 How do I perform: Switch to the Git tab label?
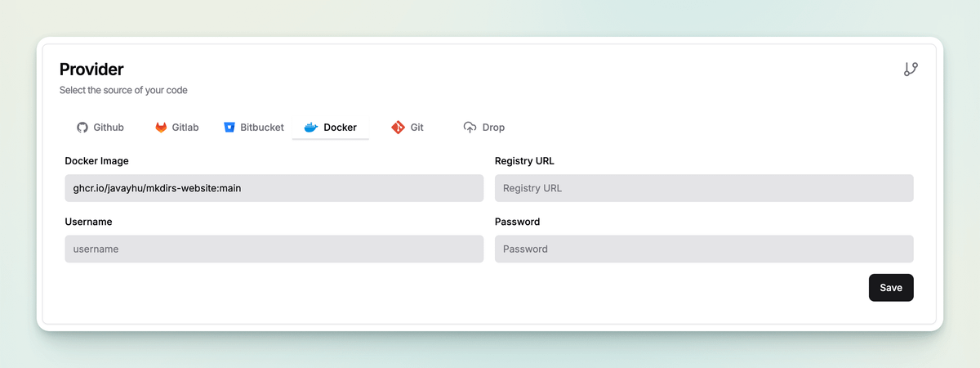(x=416, y=128)
